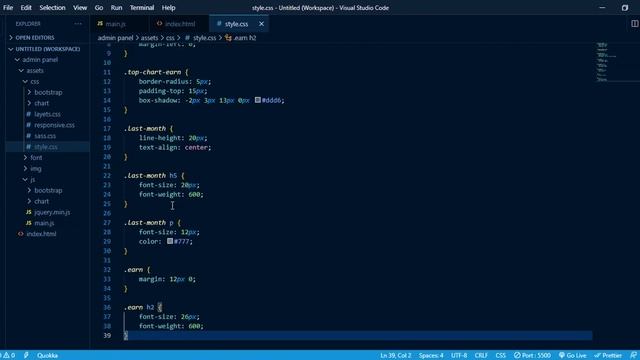This screenshot has width=640, height=360.
Task: Click the index.html tab's file icon
Action: [159, 23]
